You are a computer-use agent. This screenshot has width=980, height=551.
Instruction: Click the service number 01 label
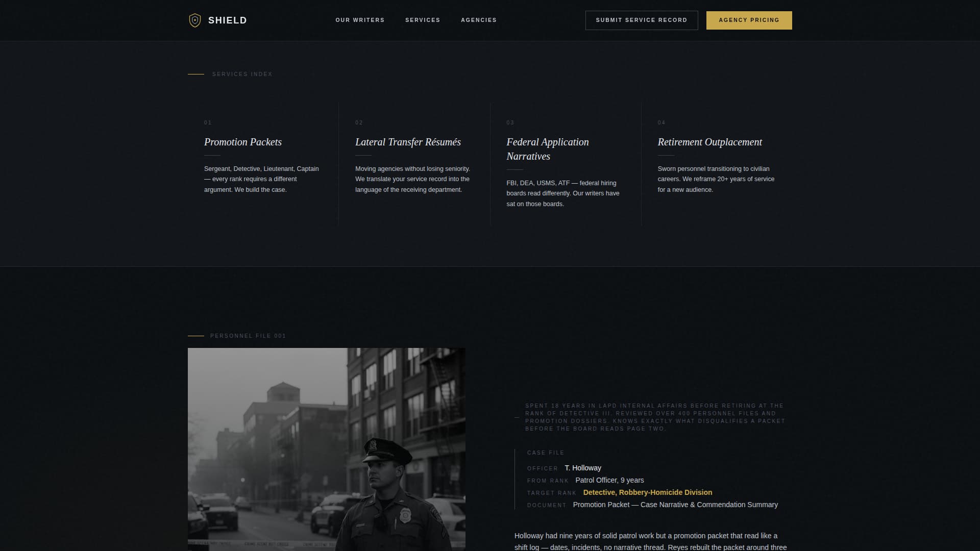(x=208, y=122)
